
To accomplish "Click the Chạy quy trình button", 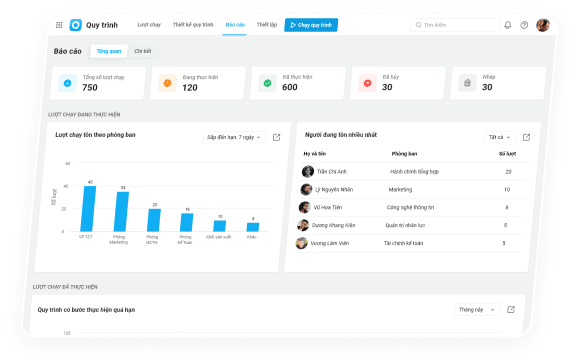I will tap(311, 25).
